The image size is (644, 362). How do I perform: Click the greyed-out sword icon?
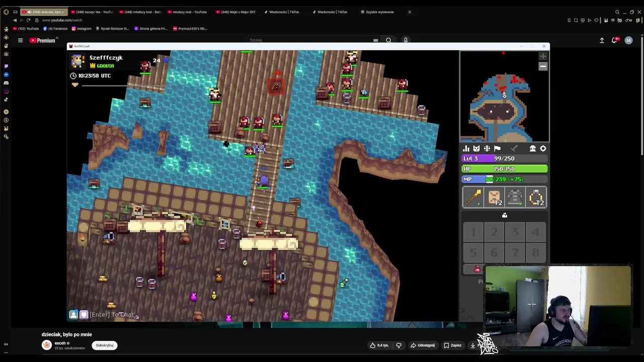[514, 148]
